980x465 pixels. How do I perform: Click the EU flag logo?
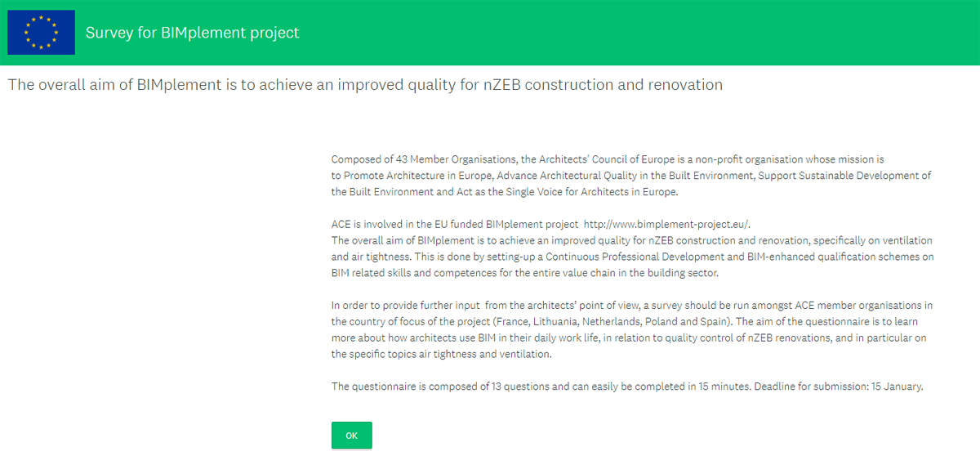pyautogui.click(x=41, y=33)
